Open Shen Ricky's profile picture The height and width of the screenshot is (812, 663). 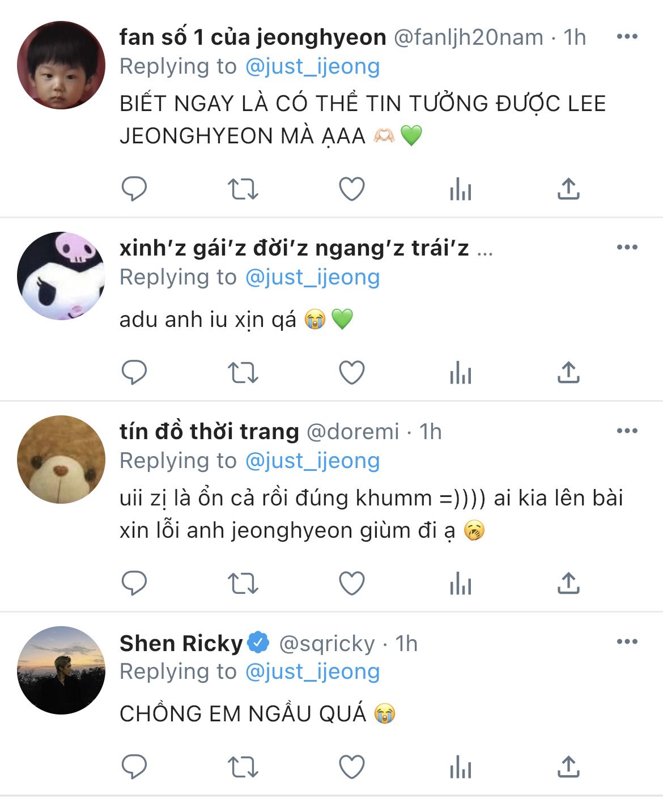[x=61, y=670]
